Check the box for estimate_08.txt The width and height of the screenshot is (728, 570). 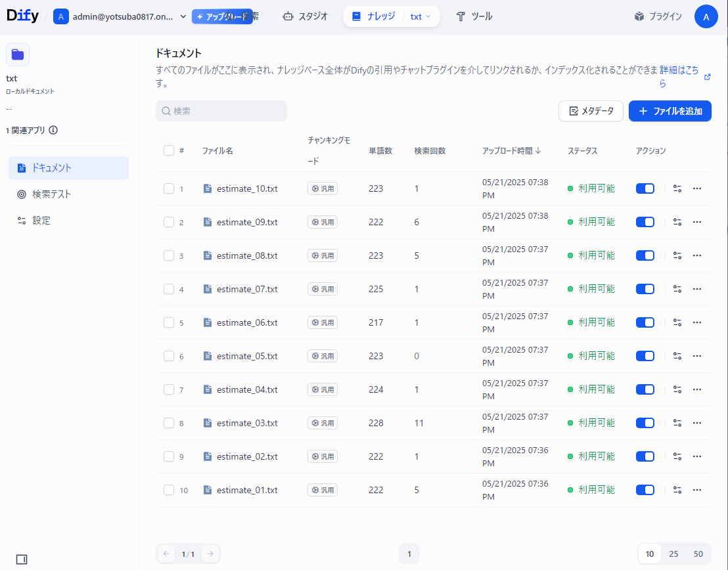[x=169, y=255]
